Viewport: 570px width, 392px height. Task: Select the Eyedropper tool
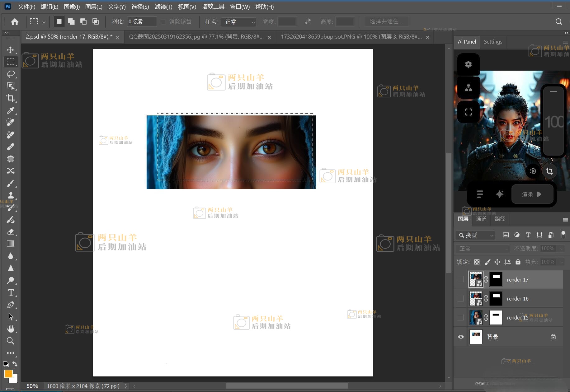[x=10, y=110]
